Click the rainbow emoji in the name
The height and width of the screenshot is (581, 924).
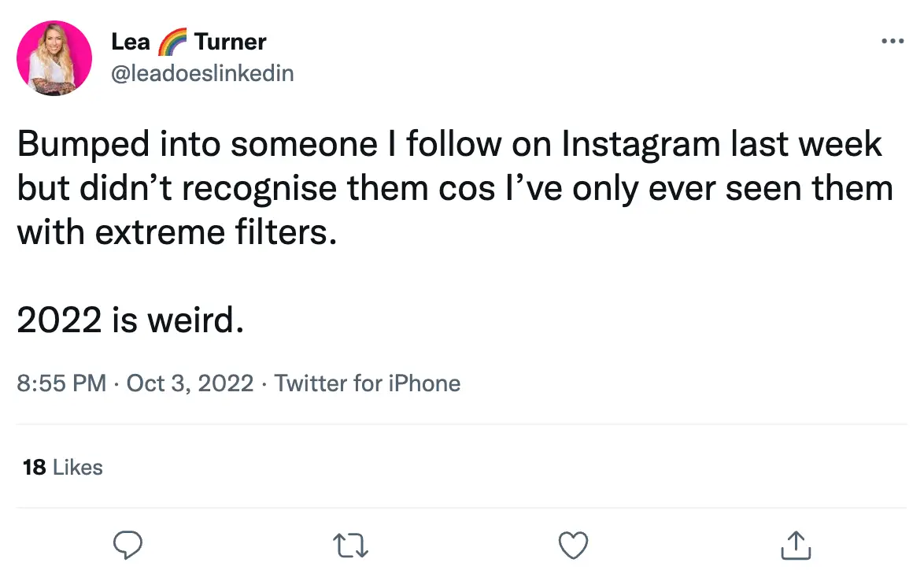[x=172, y=42]
